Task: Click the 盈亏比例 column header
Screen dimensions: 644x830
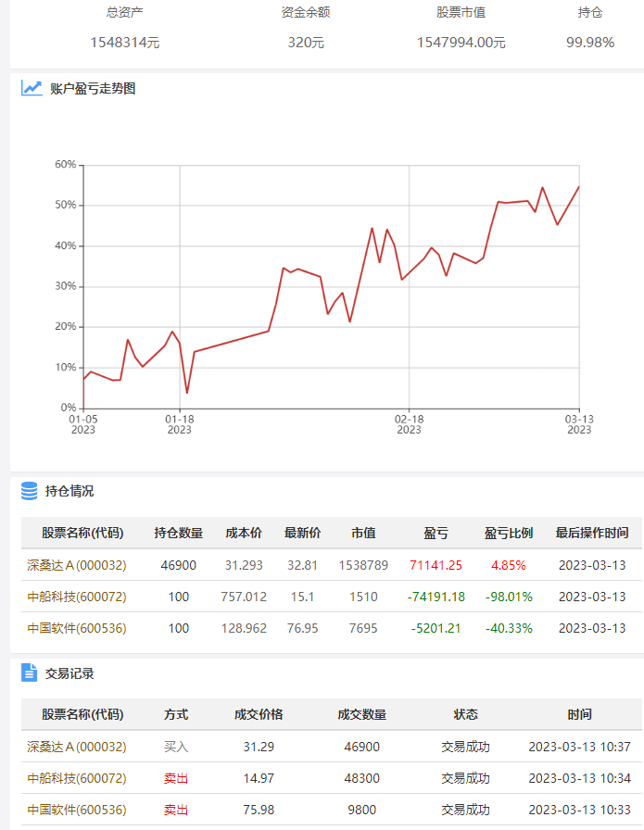Action: point(509,533)
